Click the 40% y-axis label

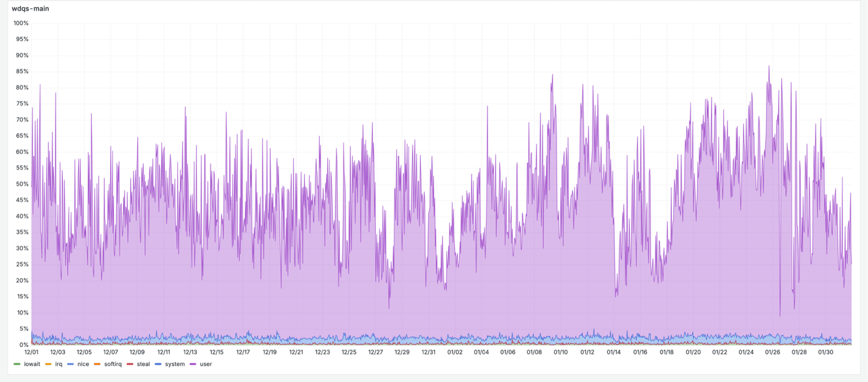coord(22,216)
